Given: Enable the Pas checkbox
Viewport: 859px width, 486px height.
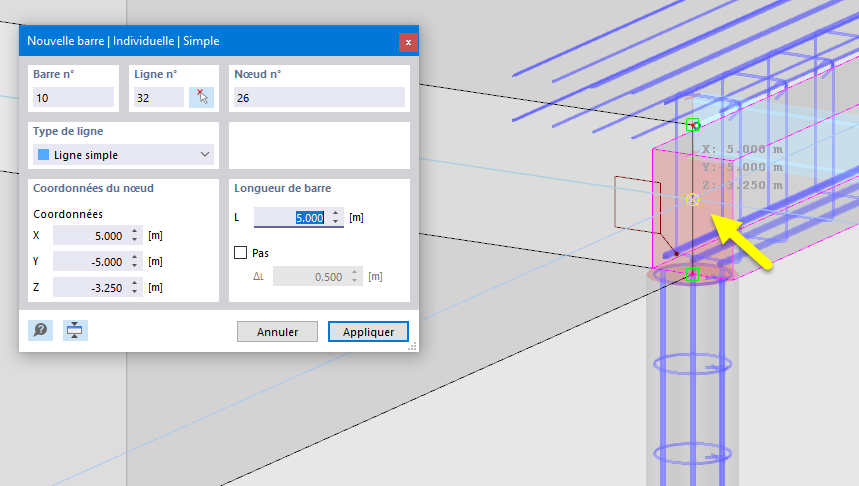Looking at the screenshot, I should click(x=240, y=253).
